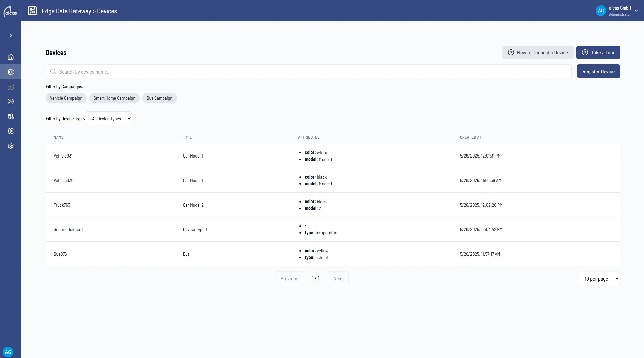Open the dashboard layout icon in sidebar

11,87
